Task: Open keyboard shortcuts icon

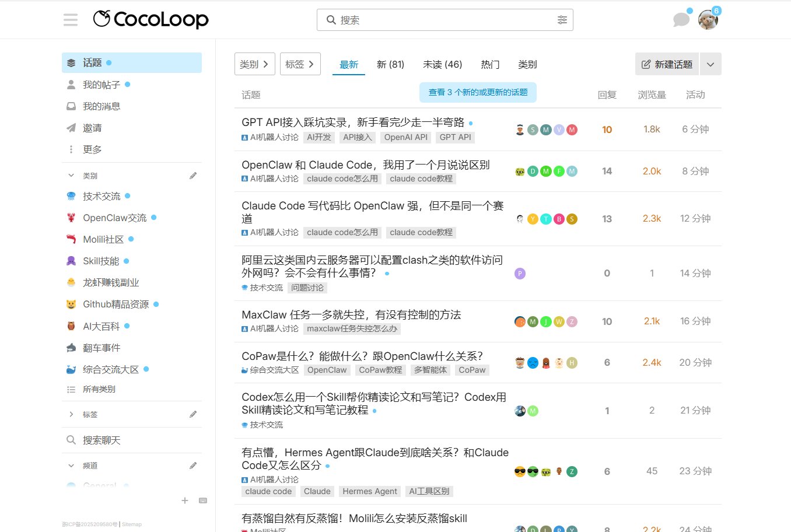Action: (203, 501)
